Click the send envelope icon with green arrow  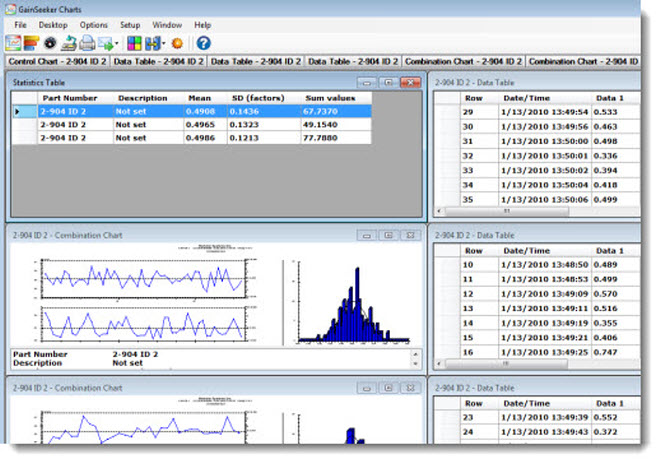tap(105, 43)
